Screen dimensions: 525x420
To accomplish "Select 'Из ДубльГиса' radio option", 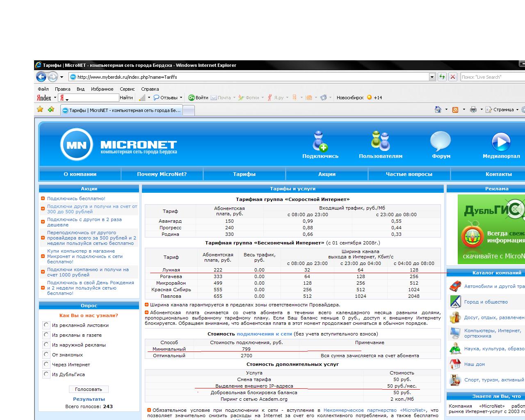I will 46,374.
